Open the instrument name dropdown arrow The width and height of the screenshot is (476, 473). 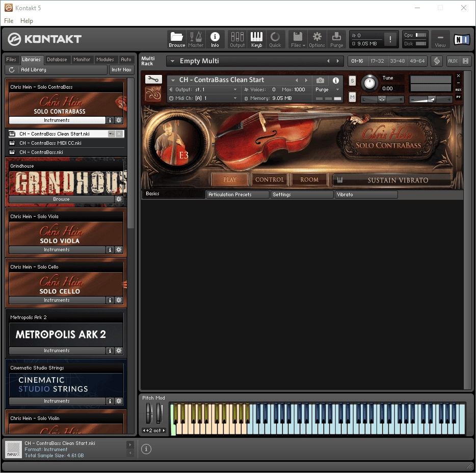coord(173,80)
